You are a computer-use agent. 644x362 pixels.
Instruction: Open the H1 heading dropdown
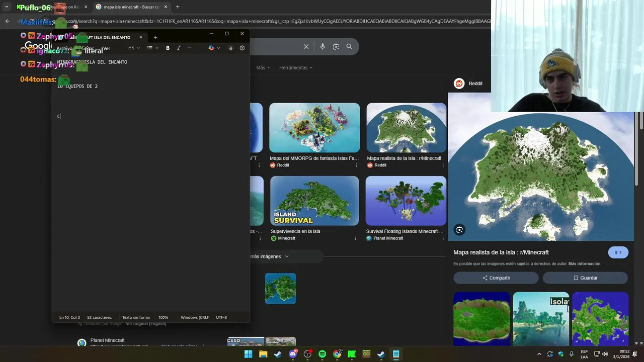tap(134, 48)
